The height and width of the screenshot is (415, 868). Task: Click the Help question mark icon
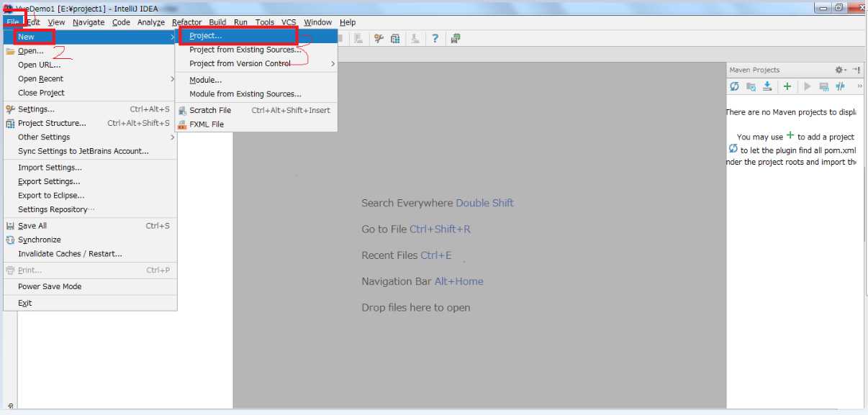(435, 39)
